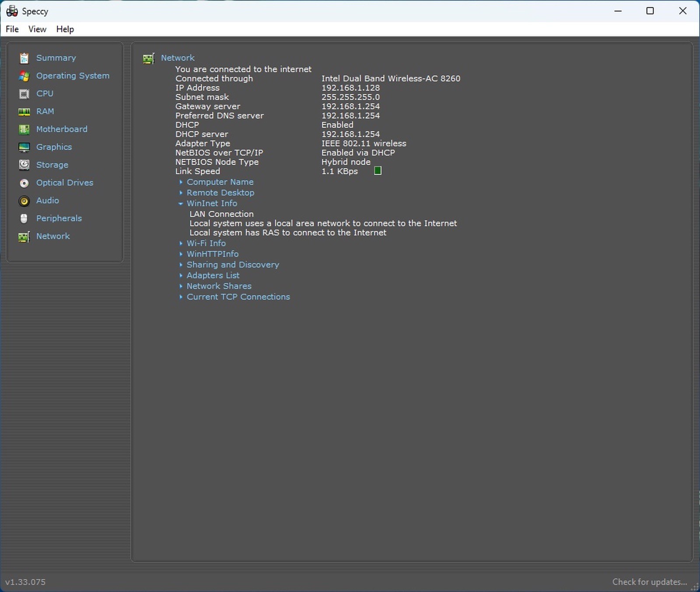Click Check for updates link
The height and width of the screenshot is (592, 700).
point(649,582)
